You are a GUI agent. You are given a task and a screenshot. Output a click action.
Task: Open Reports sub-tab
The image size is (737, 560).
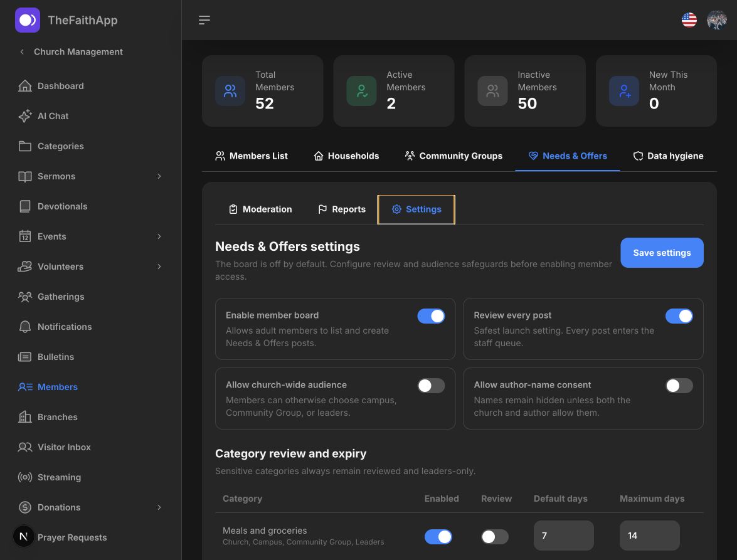point(342,209)
